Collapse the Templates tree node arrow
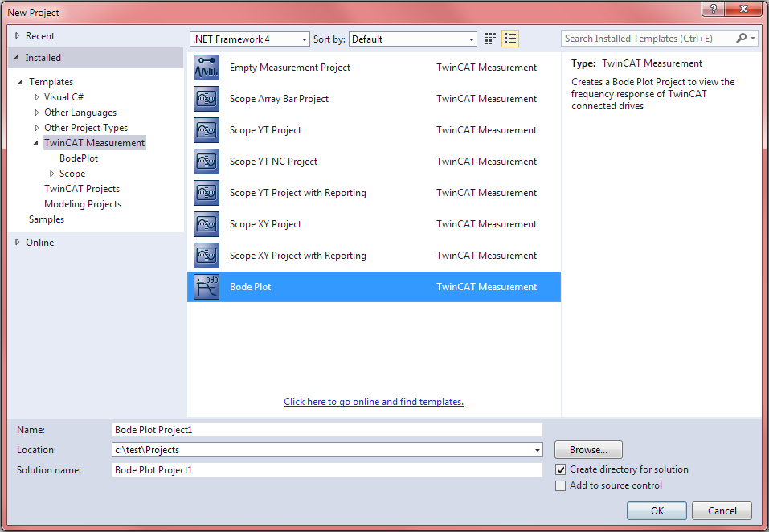The image size is (769, 532). click(x=21, y=82)
